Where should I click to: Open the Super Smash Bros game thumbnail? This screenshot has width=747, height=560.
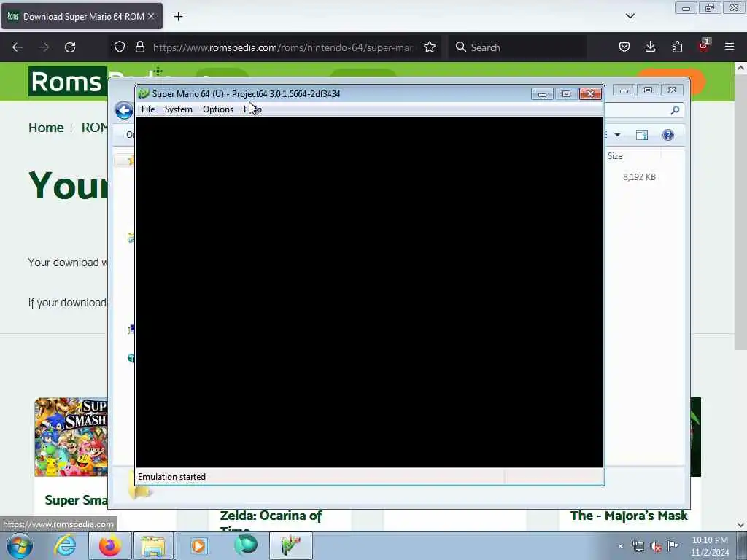71,437
